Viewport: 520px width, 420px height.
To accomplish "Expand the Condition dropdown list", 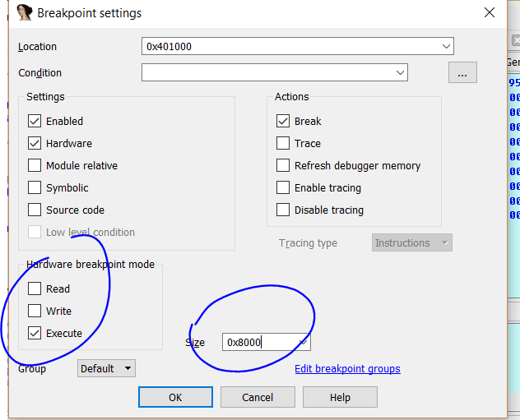I will tap(400, 73).
